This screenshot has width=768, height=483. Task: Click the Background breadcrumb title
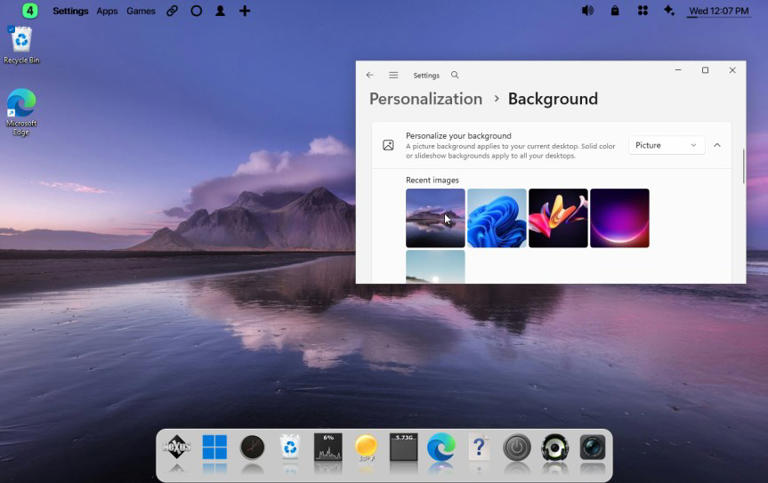pos(553,99)
